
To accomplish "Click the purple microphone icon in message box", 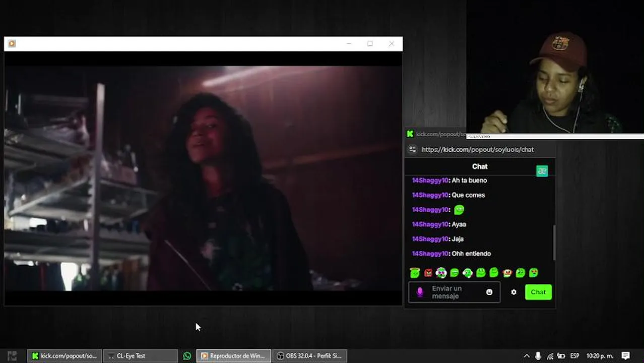I will click(420, 292).
